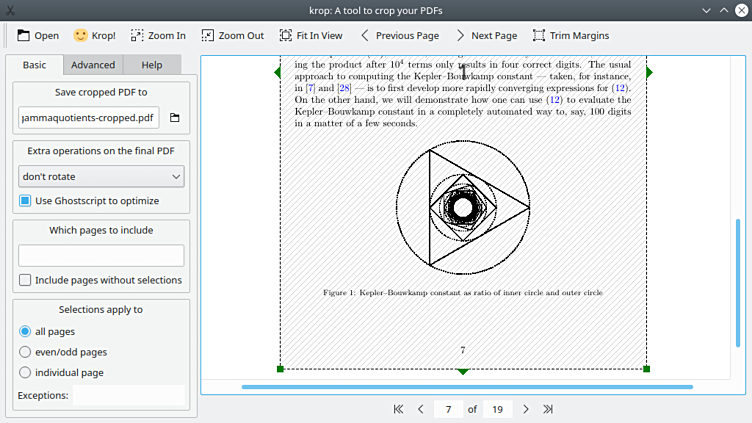Open the Help tab
This screenshot has width=752, height=423.
[x=152, y=65]
